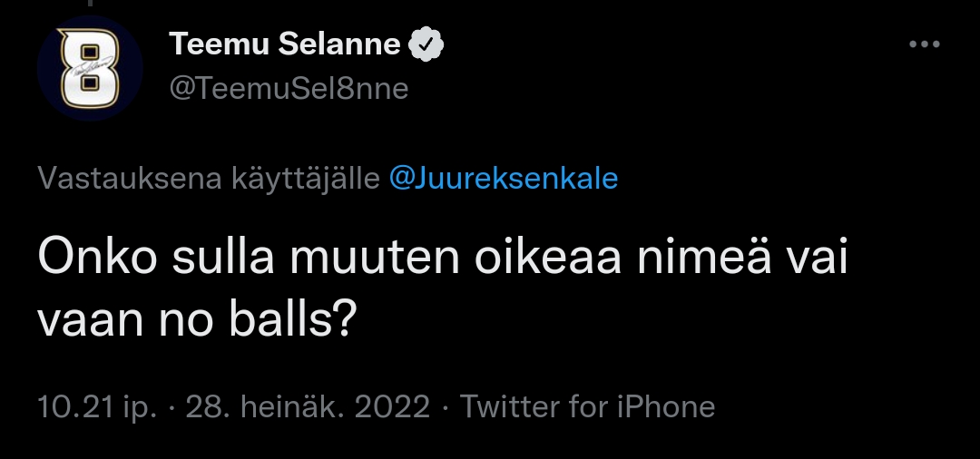Screen dimensions: 980x459
Task: Click the date '28. heinäk.'
Action: (263, 406)
